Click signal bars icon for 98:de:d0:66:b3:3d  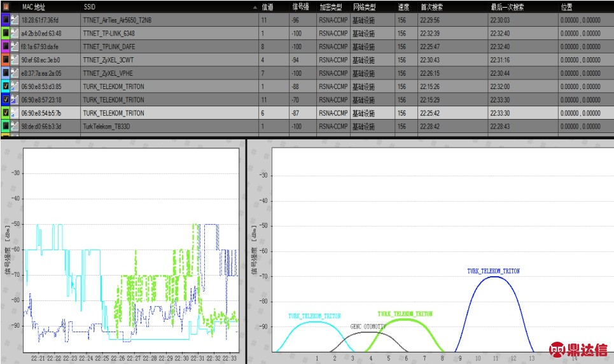tap(15, 126)
